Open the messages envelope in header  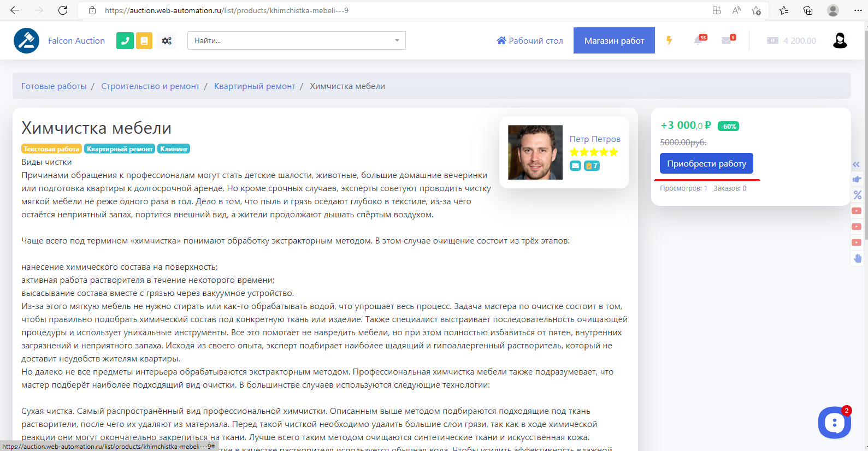click(727, 40)
